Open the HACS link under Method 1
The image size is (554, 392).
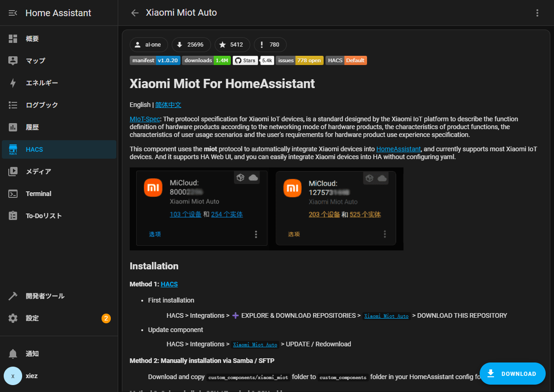(169, 284)
